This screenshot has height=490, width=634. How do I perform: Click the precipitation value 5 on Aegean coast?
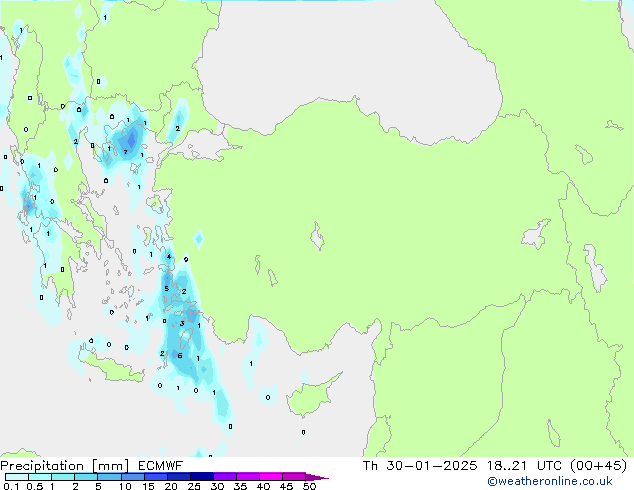(166, 289)
